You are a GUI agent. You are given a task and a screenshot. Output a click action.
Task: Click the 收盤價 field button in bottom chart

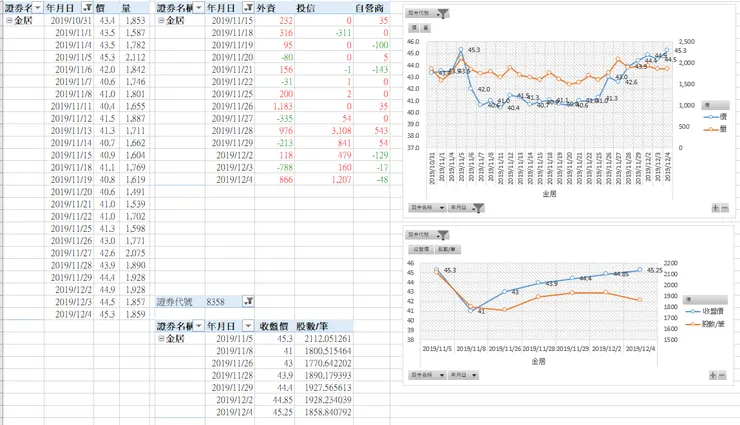point(421,249)
